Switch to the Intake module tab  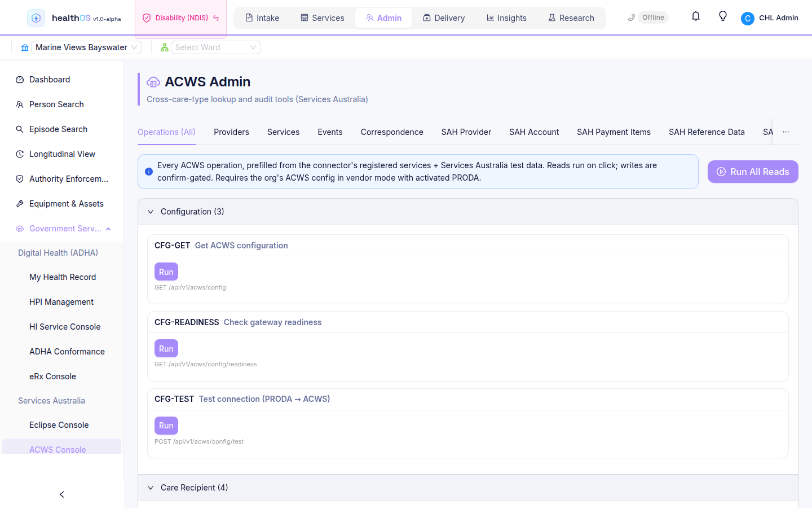[x=262, y=18]
